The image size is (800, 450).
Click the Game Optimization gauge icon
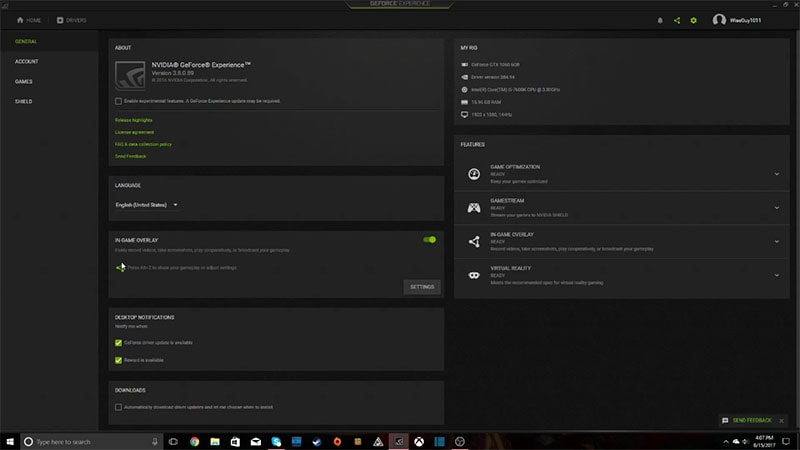point(473,174)
